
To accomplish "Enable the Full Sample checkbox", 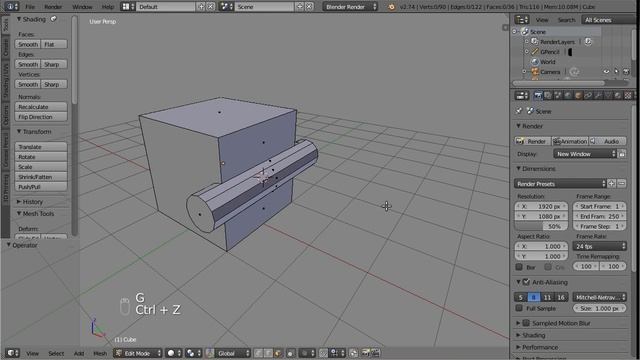I will click(x=519, y=308).
